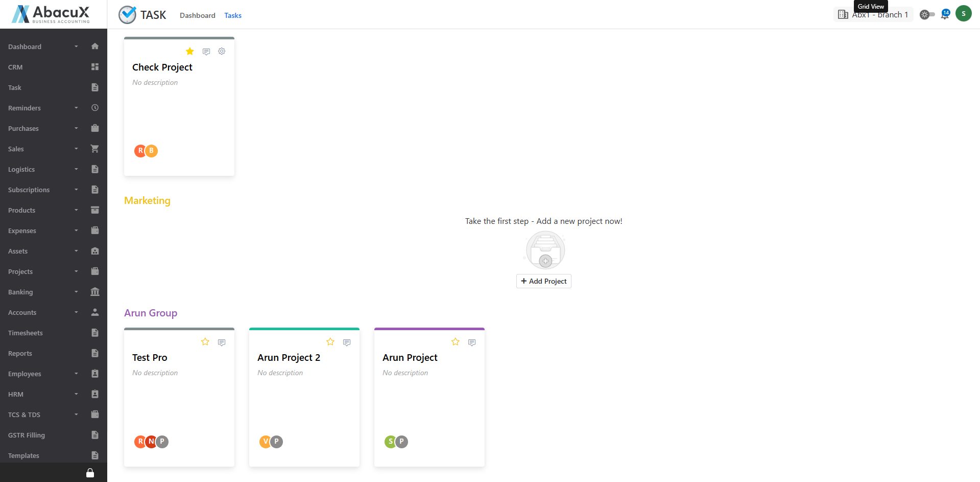Screen dimensions: 980x482
Task: Open comments icon on Arun Project 2 card
Action: coord(347,342)
